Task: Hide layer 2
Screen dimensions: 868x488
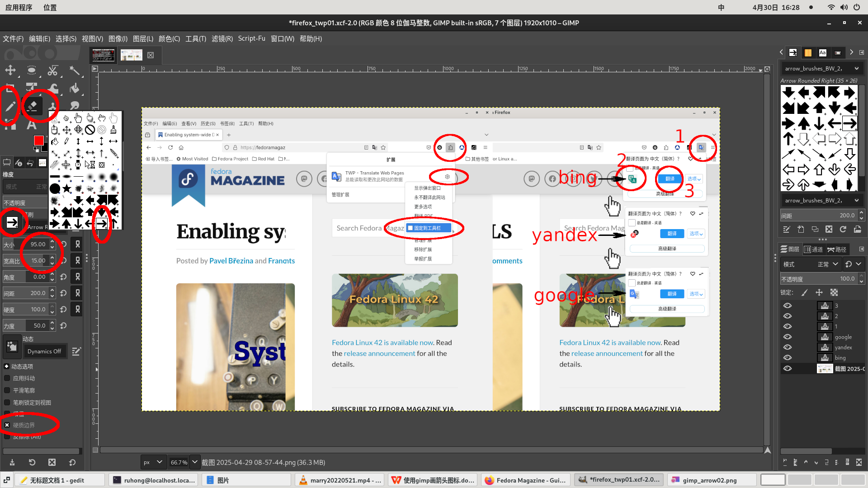Action: (x=788, y=316)
